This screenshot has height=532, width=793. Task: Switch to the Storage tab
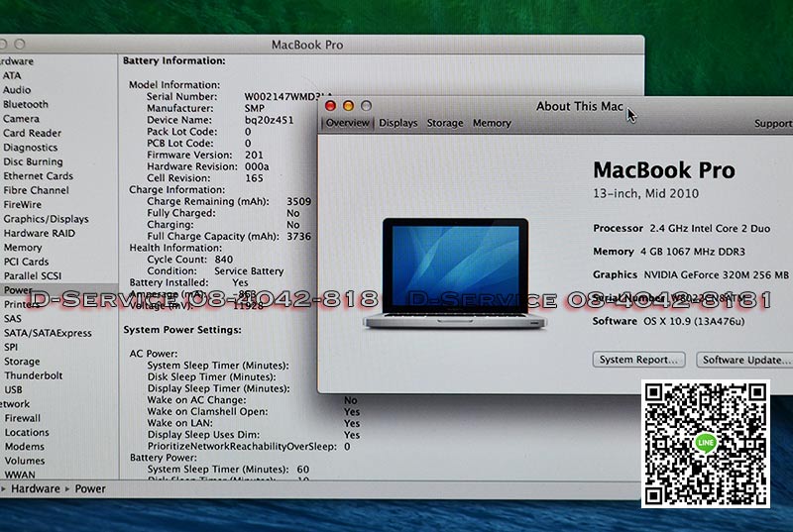click(444, 123)
